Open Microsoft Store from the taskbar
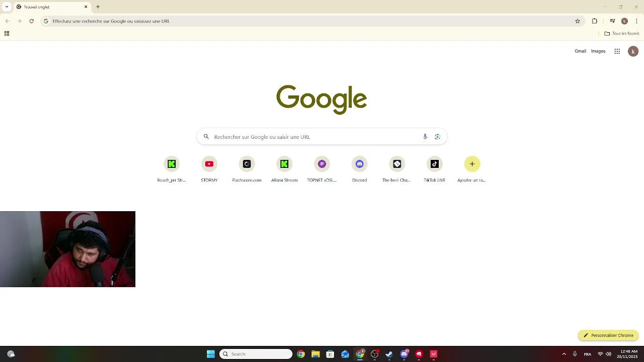 tap(330, 354)
